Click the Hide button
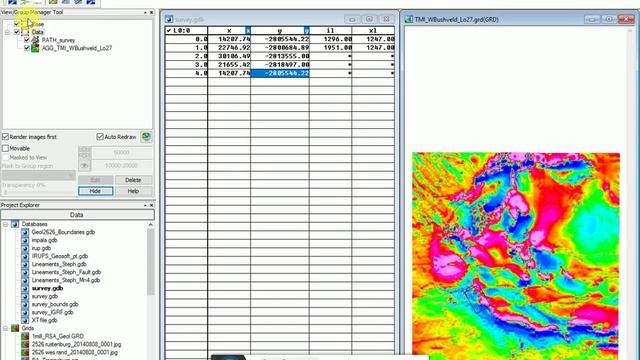 pyautogui.click(x=96, y=191)
